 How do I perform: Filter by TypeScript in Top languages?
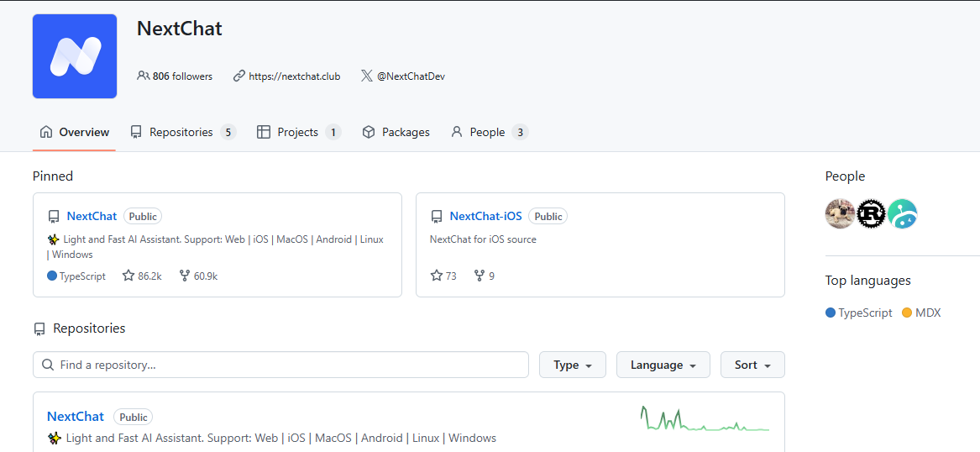click(864, 313)
